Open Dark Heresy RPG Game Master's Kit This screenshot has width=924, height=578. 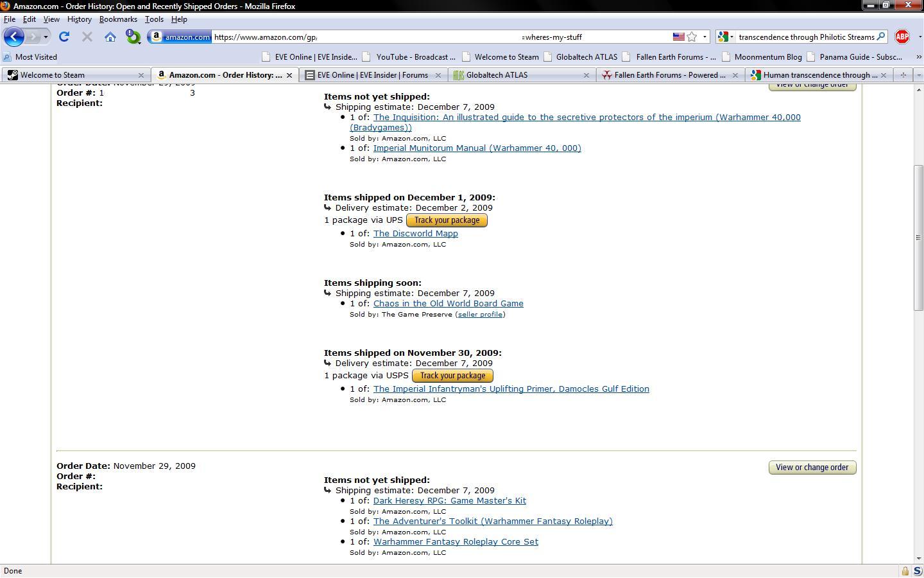pos(450,501)
